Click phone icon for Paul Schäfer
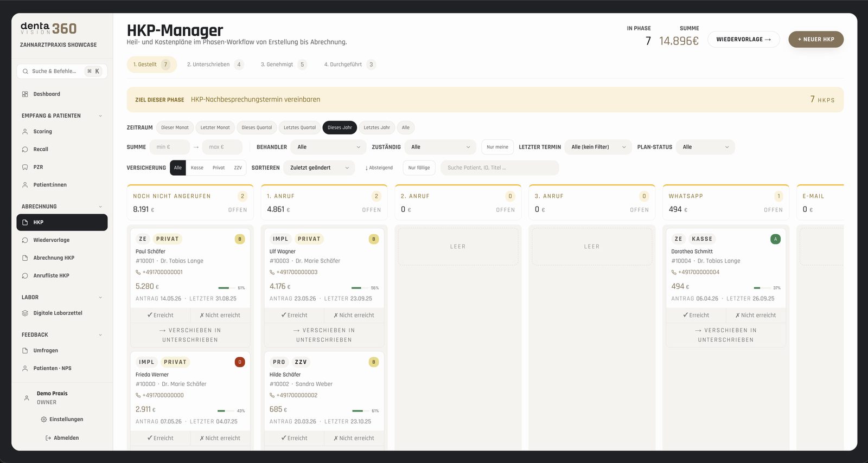The width and height of the screenshot is (868, 463). tap(138, 273)
